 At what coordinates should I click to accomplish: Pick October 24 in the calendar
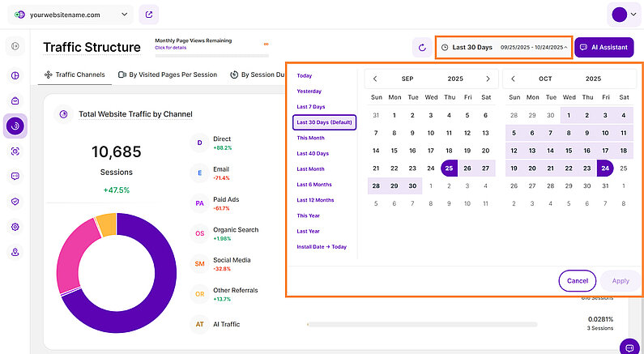coord(604,168)
